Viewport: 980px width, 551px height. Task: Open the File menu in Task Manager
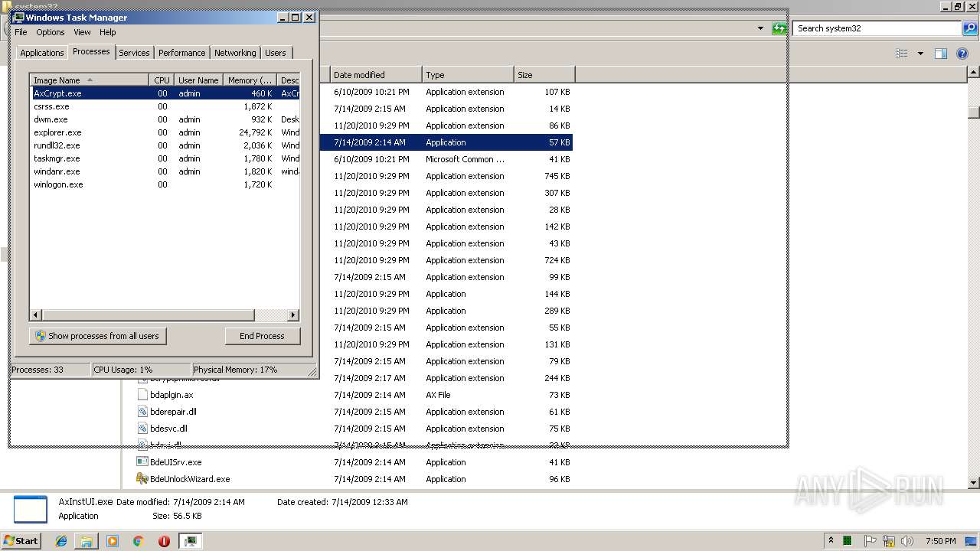click(21, 32)
